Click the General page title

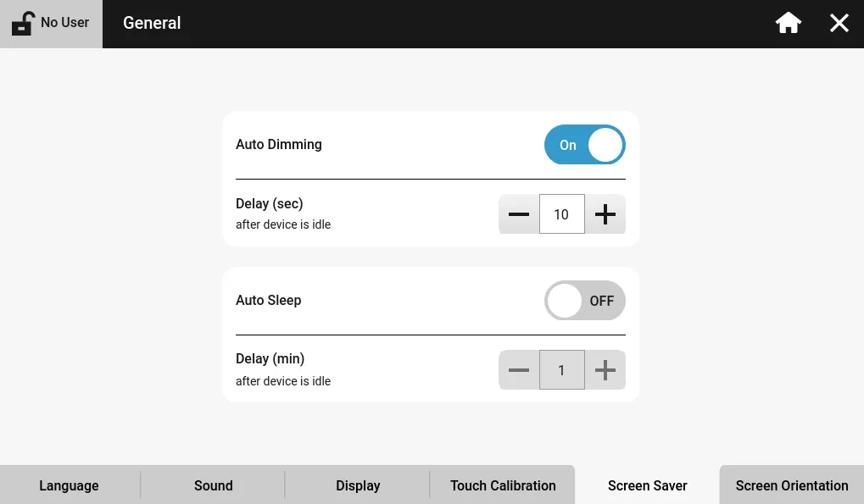pyautogui.click(x=152, y=24)
